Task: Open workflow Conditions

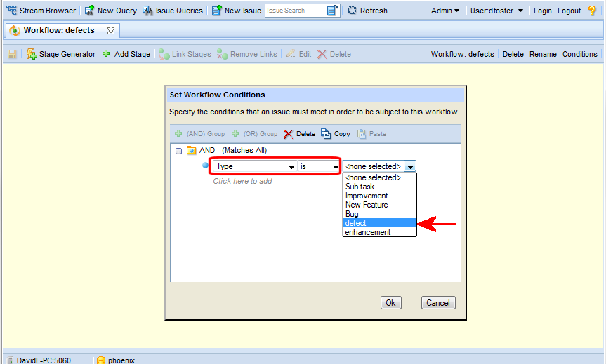Action: coord(579,54)
